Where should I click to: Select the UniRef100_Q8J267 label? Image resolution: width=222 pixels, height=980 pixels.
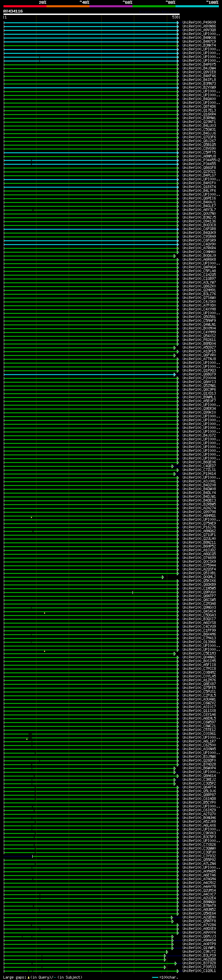click(x=199, y=141)
